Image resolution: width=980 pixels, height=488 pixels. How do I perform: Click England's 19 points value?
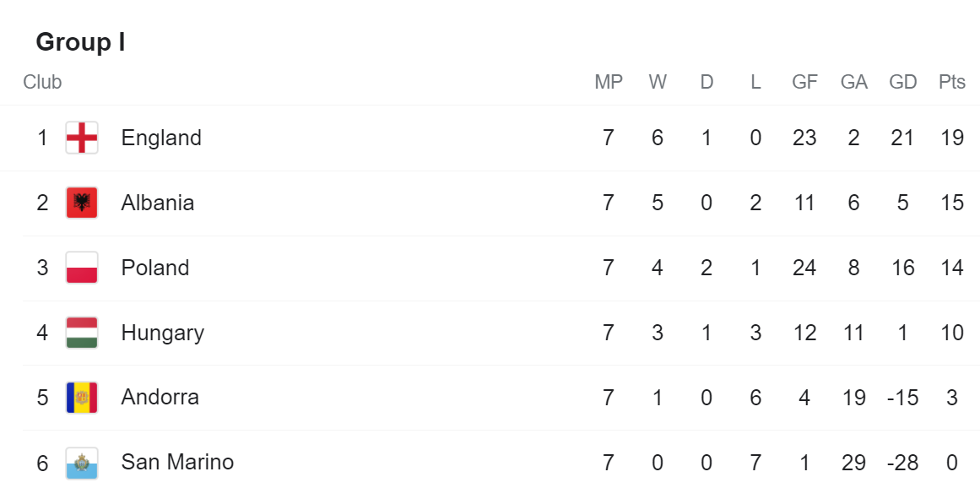point(952,138)
